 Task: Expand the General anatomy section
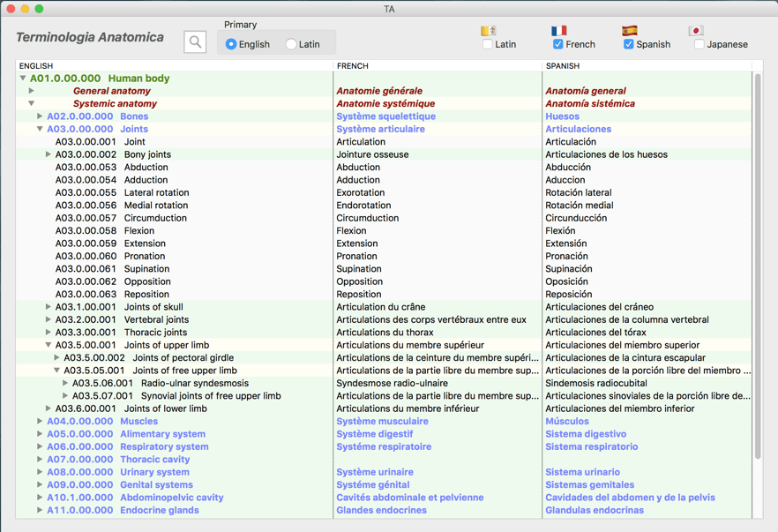click(32, 91)
